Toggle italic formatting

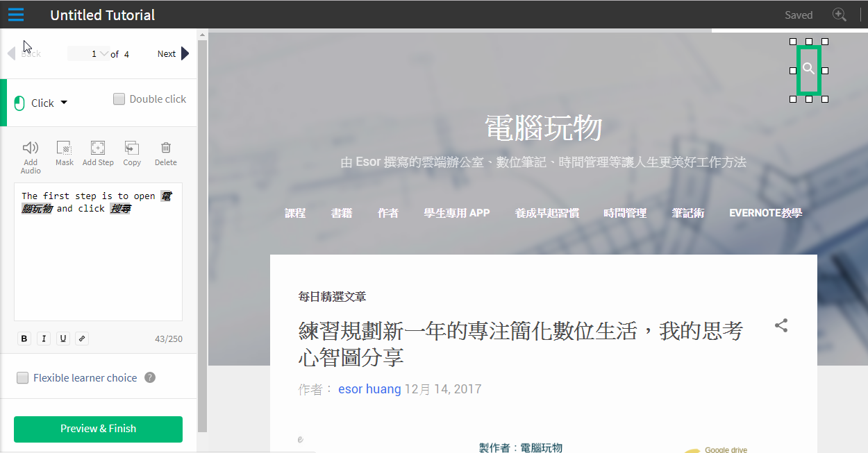44,339
